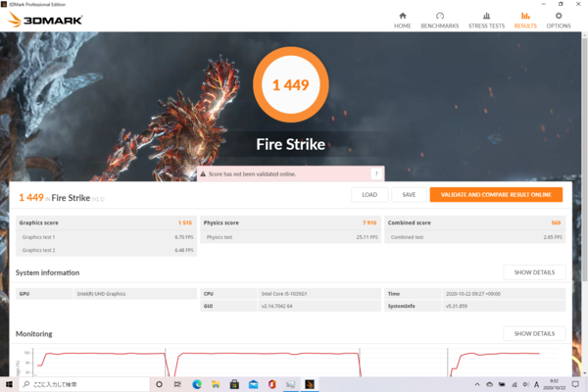Click SystemInfo version v5.31.859
This screenshot has height=392, width=588.
(x=457, y=306)
